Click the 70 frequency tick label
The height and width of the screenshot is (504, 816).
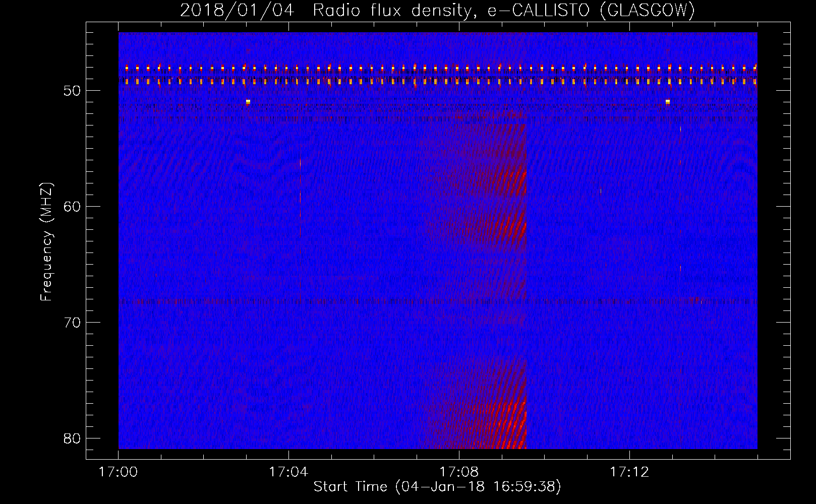pyautogui.click(x=72, y=323)
